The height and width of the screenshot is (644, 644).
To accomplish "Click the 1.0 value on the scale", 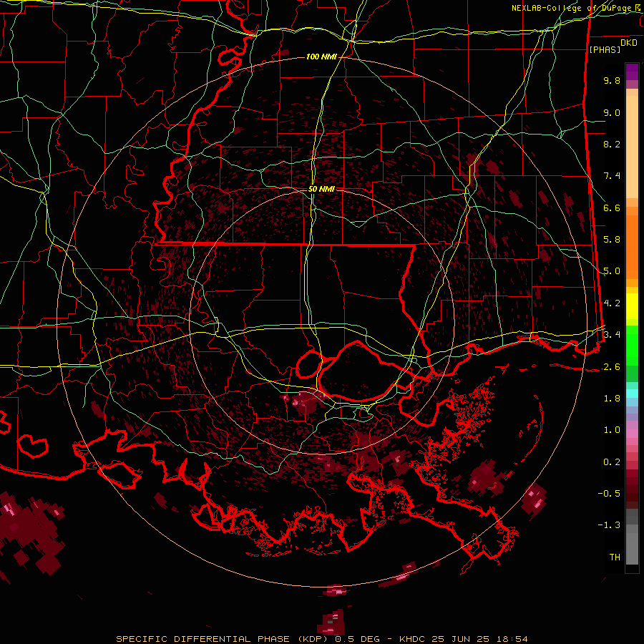I will [x=612, y=430].
